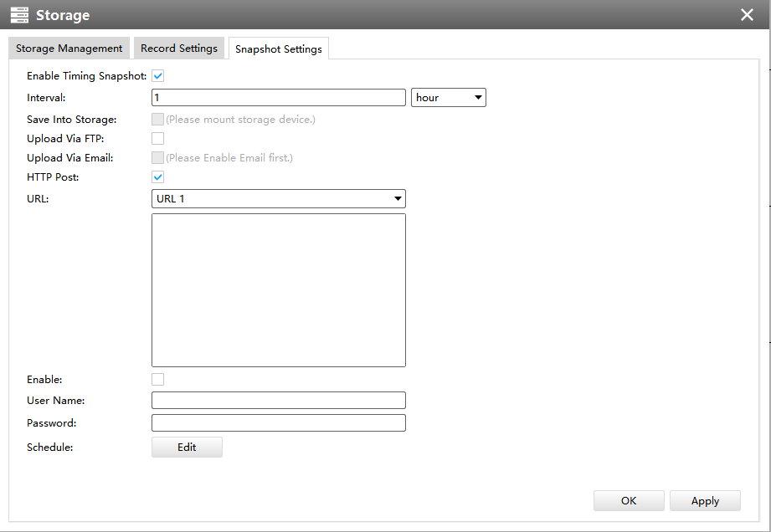
Task: Open the Record Settings tab
Action: pyautogui.click(x=178, y=49)
